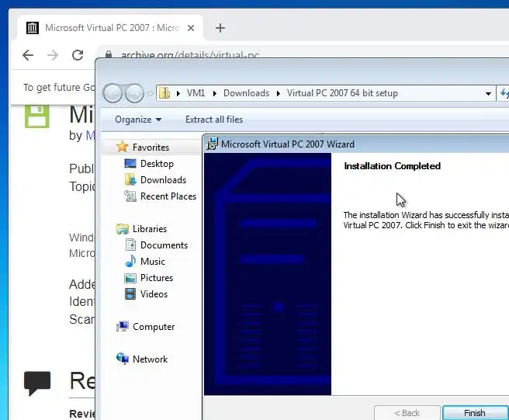Click the Explorer refresh button
Screen dimensions: 509x420
(504, 94)
